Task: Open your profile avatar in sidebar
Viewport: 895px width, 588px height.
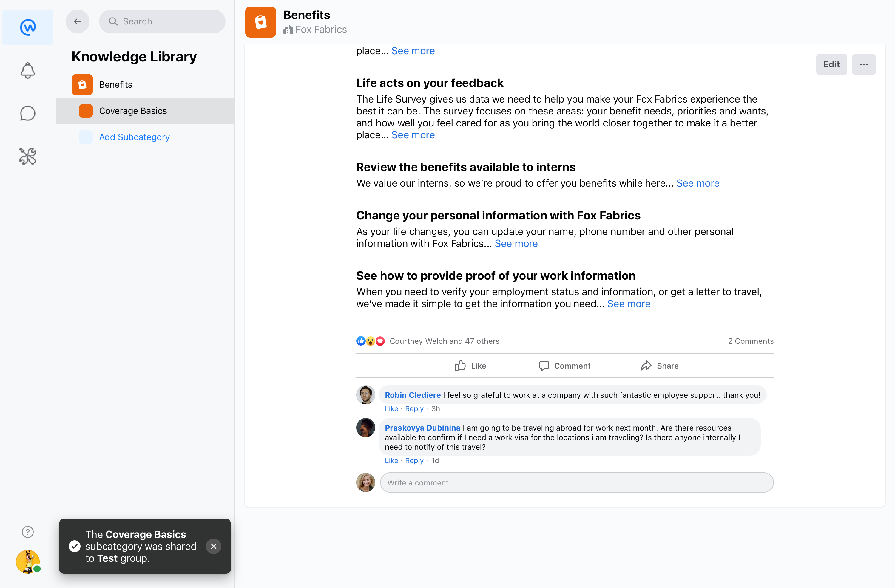Action: click(28, 562)
